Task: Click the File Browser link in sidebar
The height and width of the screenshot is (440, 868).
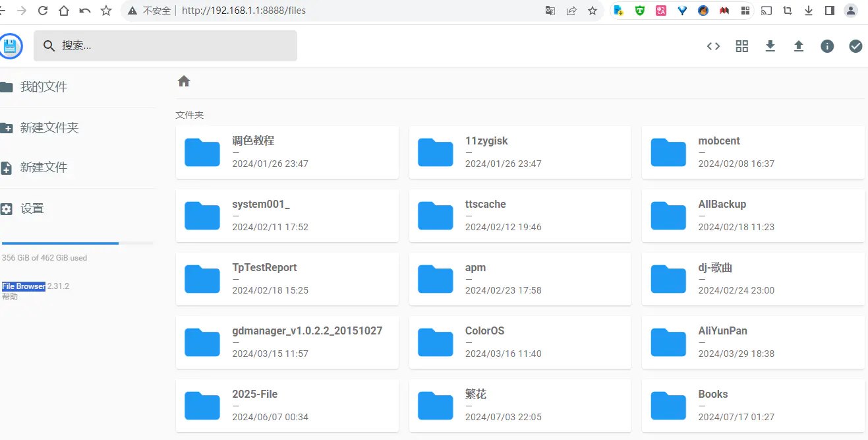Action: [x=24, y=286]
